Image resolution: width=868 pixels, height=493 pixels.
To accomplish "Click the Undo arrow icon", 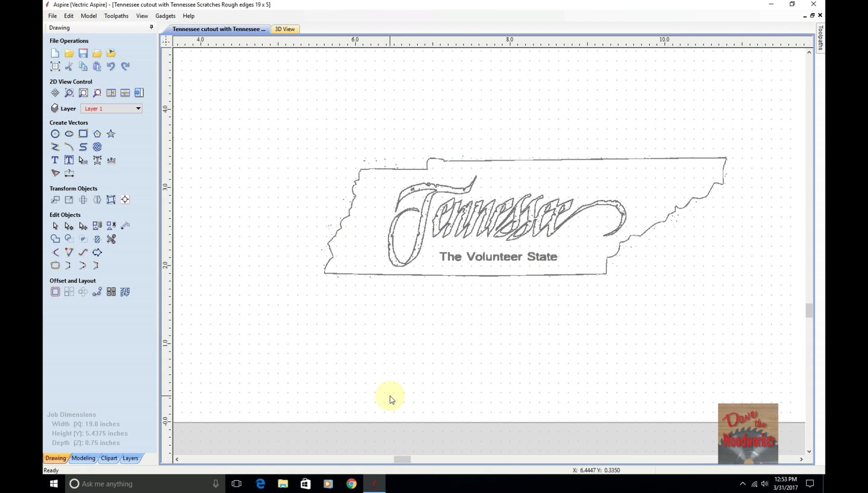I will pyautogui.click(x=111, y=66).
